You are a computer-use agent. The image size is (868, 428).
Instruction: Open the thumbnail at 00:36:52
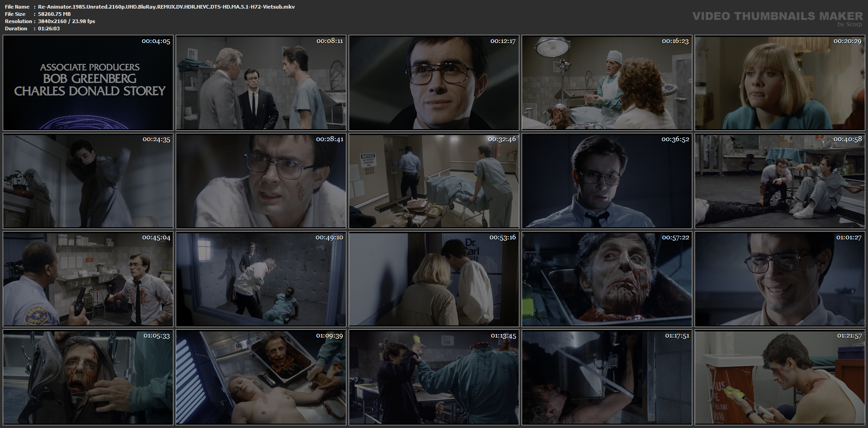point(607,181)
